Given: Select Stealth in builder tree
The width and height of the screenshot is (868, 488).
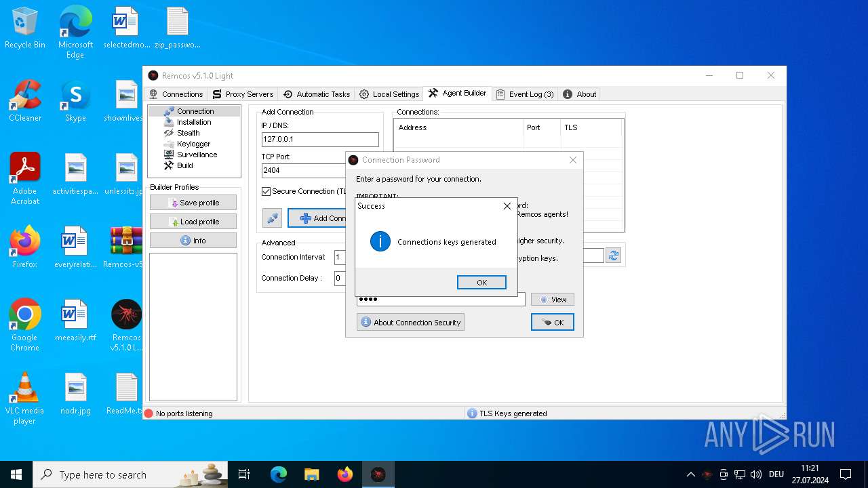Looking at the screenshot, I should (188, 133).
